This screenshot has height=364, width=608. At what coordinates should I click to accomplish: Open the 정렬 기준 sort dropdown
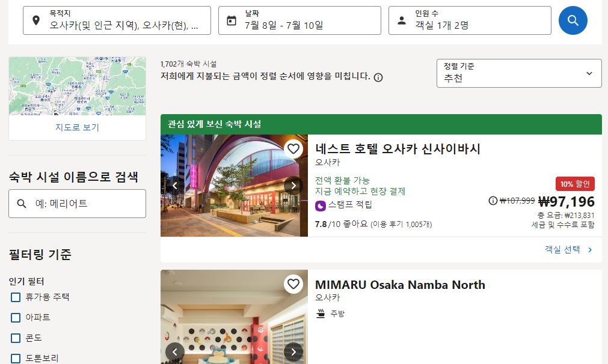coord(519,73)
